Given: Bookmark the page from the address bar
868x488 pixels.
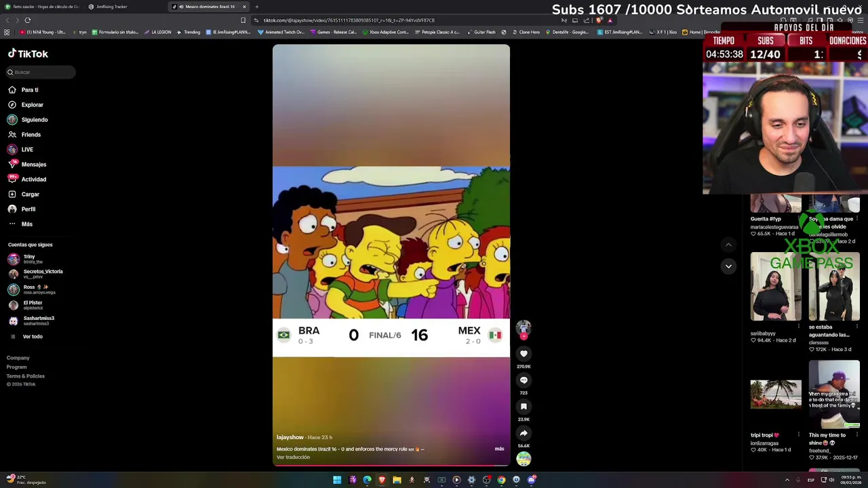Looking at the screenshot, I should pyautogui.click(x=243, y=20).
